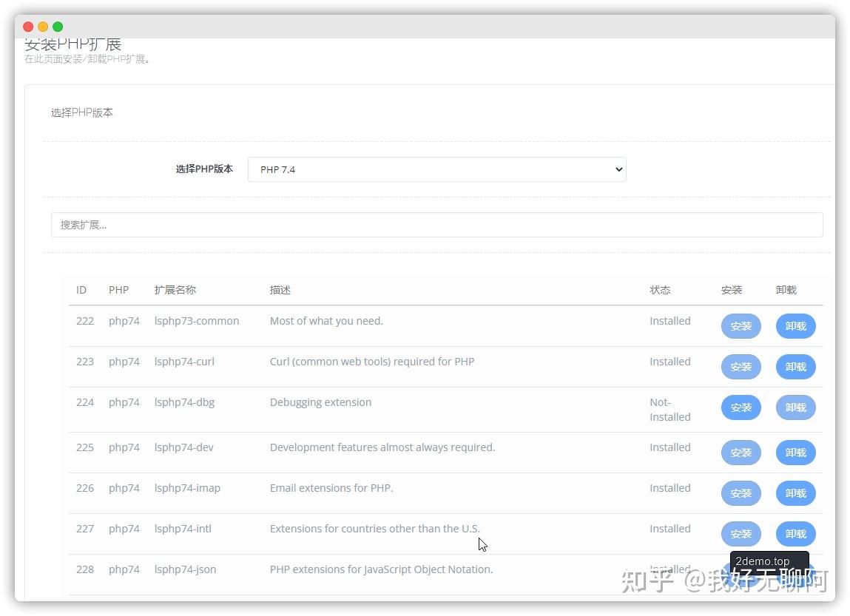Select the lsphp74-dbg name cell
850x616 pixels.
[184, 402]
